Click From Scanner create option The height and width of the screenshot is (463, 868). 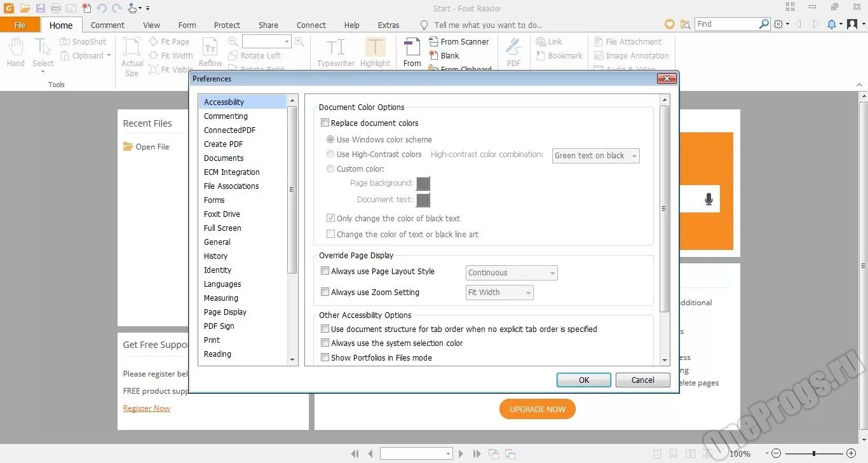[459, 41]
